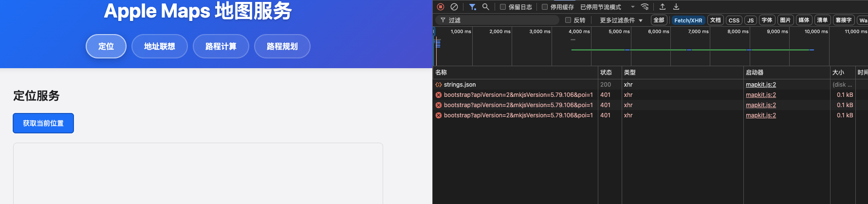Select 文档 request type filter
The height and width of the screenshot is (204, 868).
715,20
